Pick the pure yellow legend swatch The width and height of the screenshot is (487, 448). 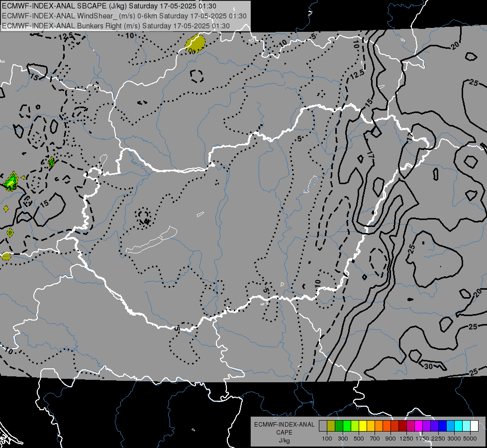363,426
